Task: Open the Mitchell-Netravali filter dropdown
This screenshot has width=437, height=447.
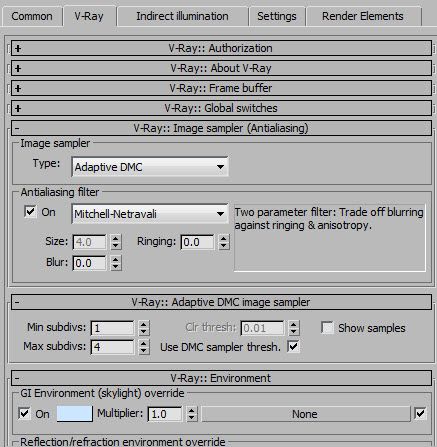Action: tap(150, 214)
